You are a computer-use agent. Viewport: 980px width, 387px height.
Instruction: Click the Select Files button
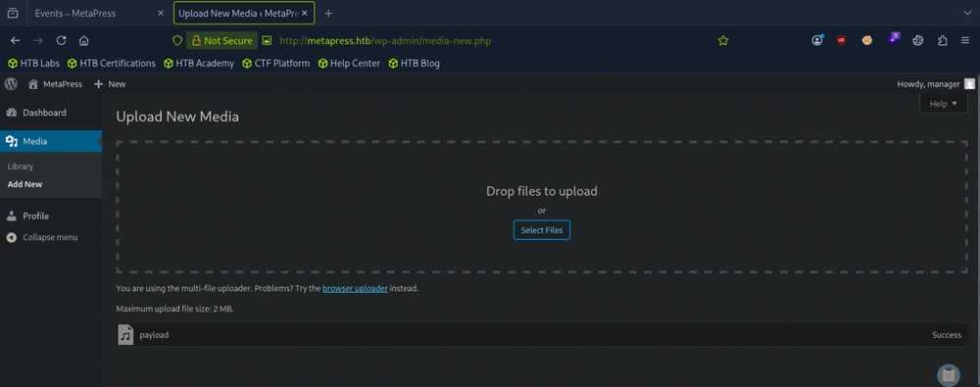coord(542,230)
